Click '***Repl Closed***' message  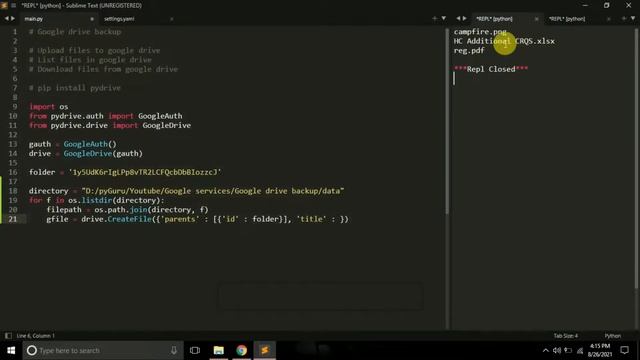pyautogui.click(x=491, y=69)
